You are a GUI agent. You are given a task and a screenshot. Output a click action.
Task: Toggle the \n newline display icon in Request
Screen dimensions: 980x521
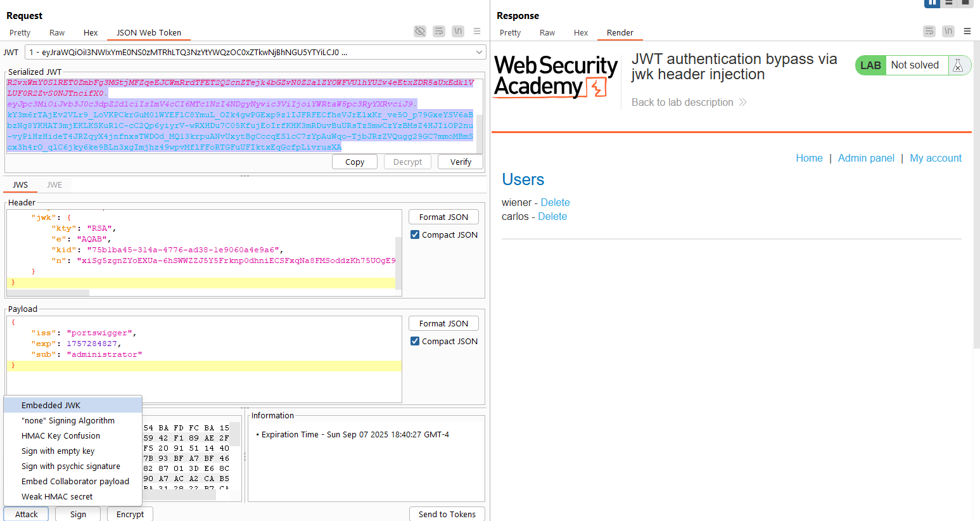tap(457, 31)
